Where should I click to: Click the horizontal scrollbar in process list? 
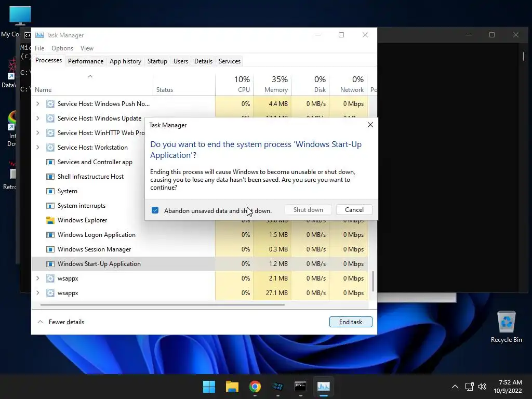(x=162, y=305)
